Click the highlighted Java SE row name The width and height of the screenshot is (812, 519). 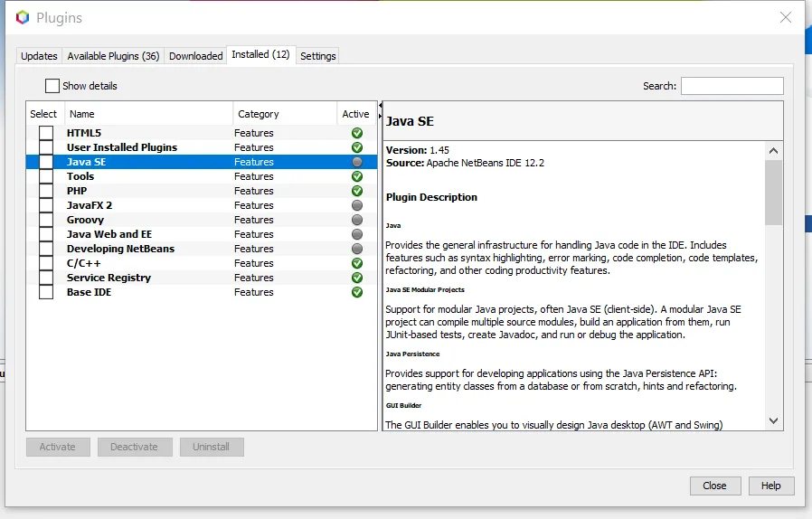[87, 162]
